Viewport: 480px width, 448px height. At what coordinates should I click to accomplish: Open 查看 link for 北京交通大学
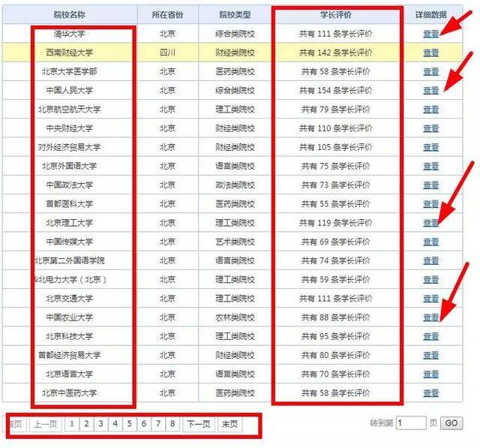pos(430,299)
